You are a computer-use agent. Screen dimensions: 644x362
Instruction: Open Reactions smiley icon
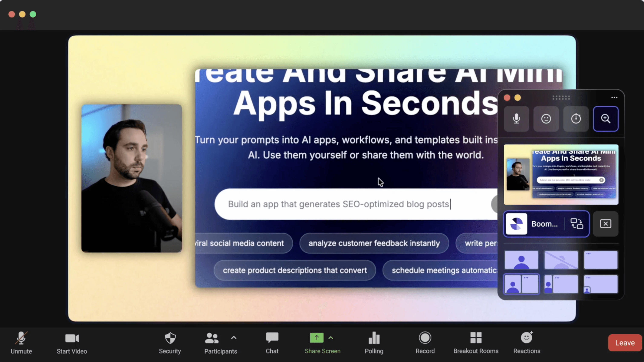(x=526, y=338)
